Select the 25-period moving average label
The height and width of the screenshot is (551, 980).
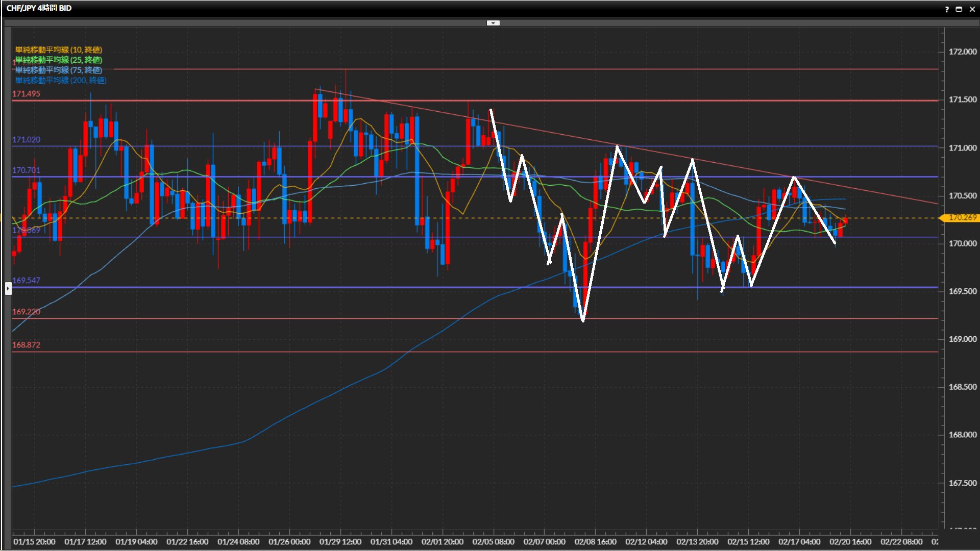[x=59, y=60]
